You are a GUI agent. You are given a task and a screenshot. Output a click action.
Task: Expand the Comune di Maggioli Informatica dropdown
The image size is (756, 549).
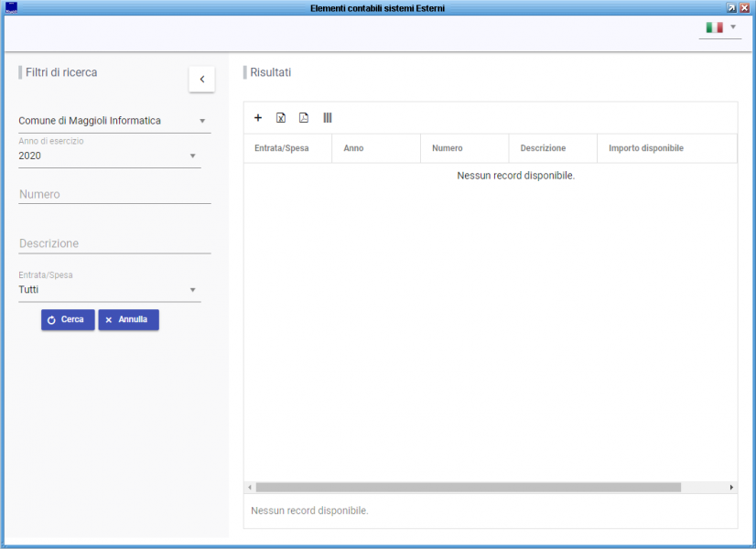[x=202, y=121]
